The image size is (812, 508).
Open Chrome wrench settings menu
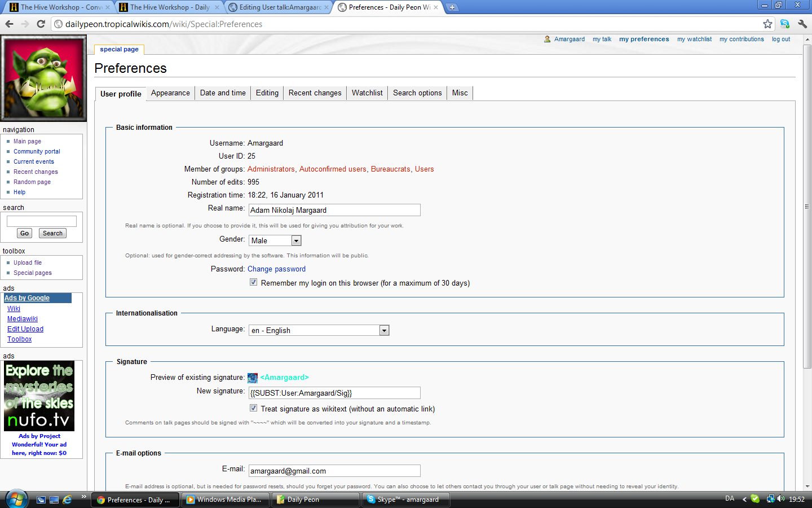tap(802, 24)
